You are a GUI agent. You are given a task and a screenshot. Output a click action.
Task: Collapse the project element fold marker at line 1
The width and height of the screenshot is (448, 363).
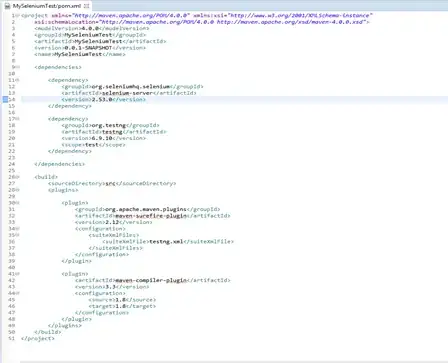[18, 16]
